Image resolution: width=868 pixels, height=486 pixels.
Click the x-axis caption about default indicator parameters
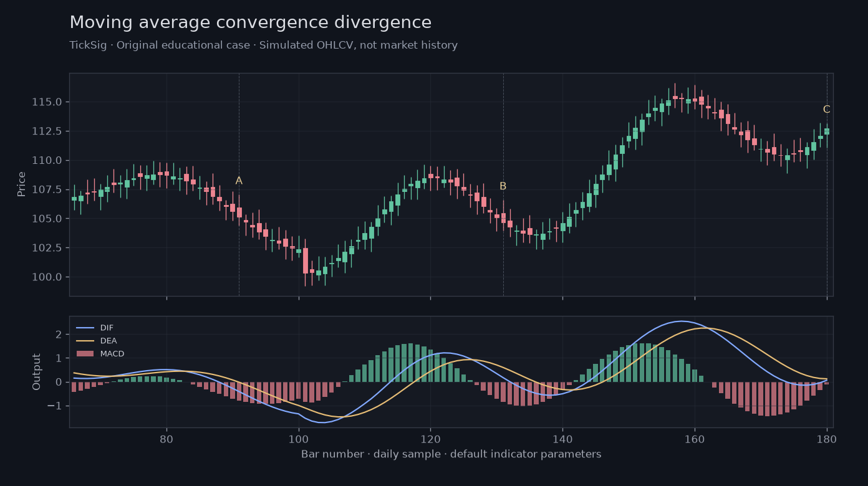tap(451, 454)
